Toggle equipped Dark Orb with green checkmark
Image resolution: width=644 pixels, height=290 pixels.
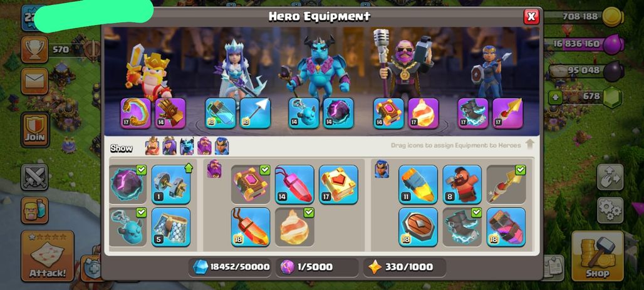click(x=127, y=184)
